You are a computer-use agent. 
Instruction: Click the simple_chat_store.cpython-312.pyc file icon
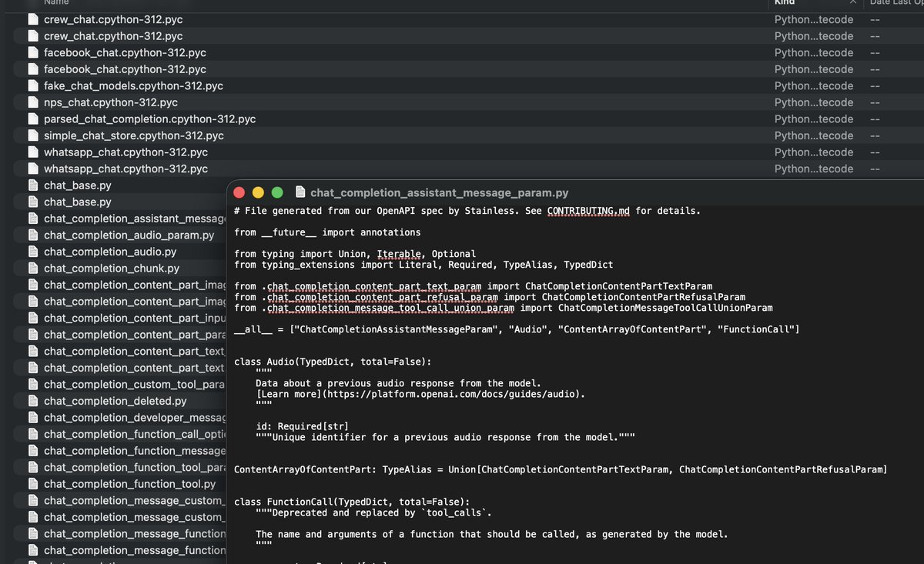coord(33,135)
